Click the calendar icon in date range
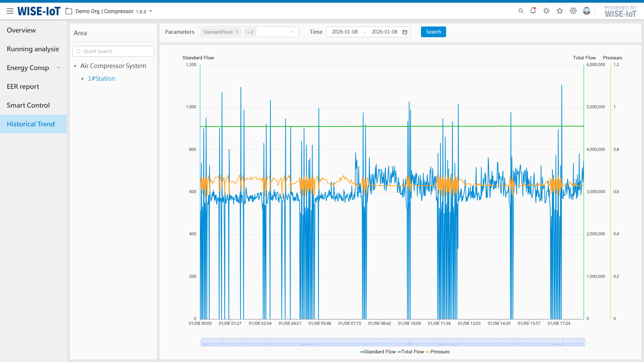 click(x=405, y=32)
